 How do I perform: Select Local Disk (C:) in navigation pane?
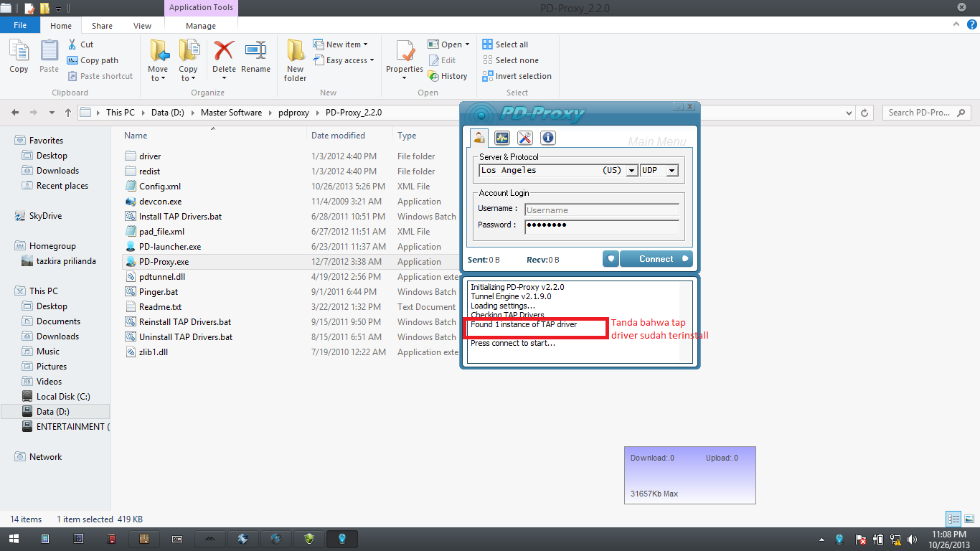pyautogui.click(x=63, y=397)
